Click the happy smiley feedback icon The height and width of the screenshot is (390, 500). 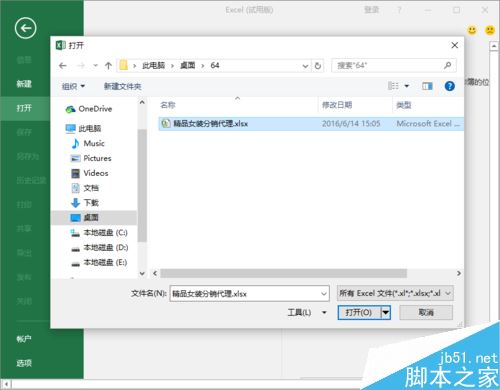pyautogui.click(x=472, y=30)
